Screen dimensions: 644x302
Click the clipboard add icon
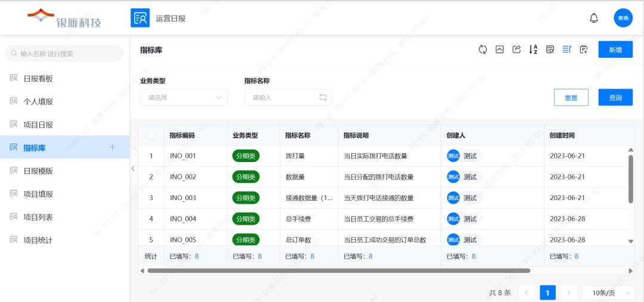click(x=583, y=49)
